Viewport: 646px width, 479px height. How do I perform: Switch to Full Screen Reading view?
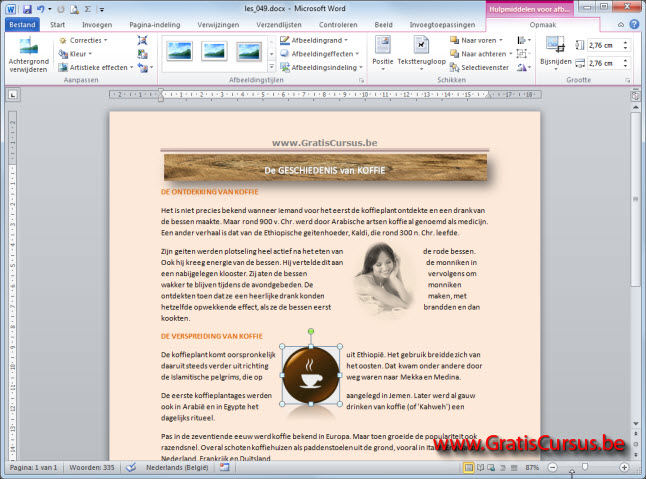pos(480,467)
